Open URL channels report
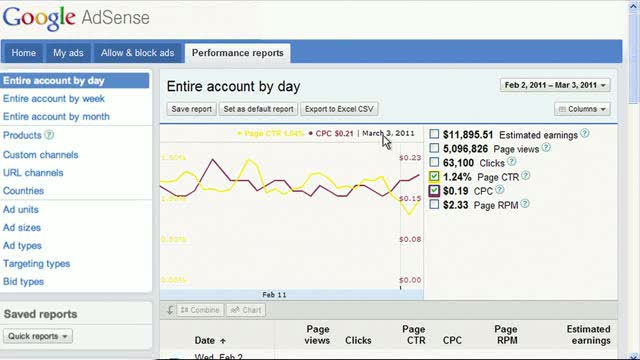Screen dimensions: 640x360 (x=33, y=173)
